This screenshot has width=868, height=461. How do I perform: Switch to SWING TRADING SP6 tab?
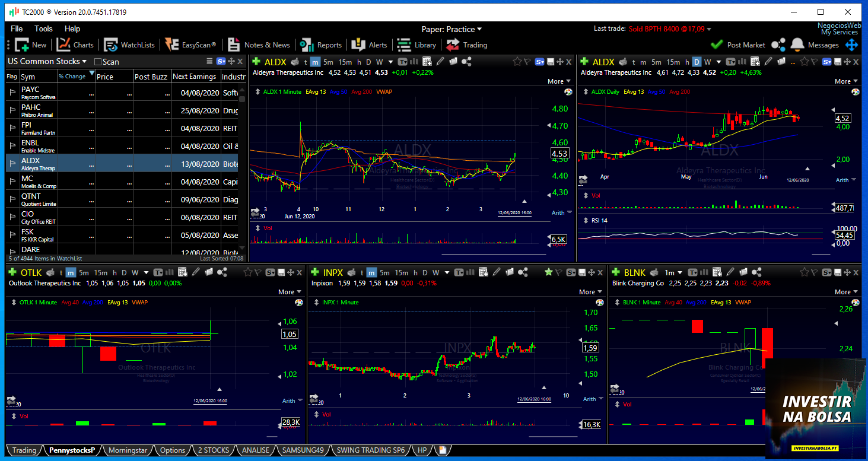(371, 450)
